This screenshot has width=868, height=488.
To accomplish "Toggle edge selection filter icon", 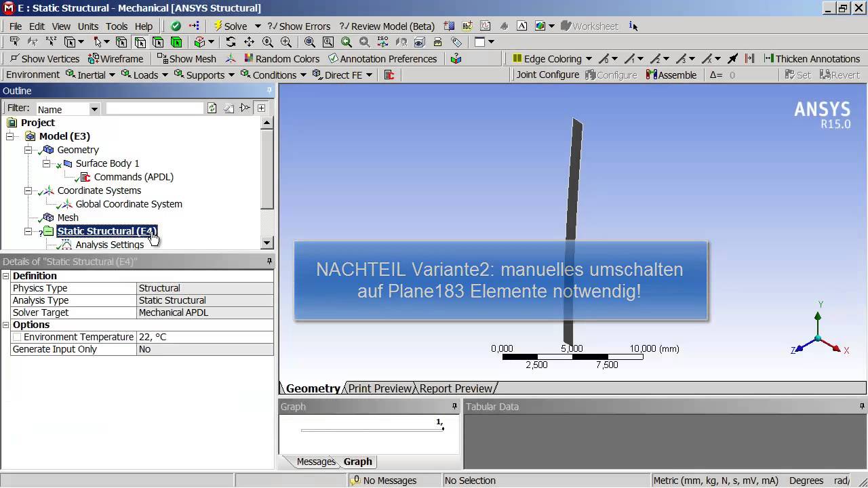I will [140, 42].
